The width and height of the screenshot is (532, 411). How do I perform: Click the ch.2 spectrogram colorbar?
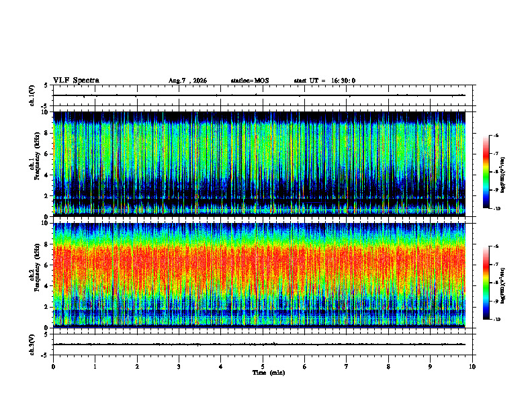tap(486, 283)
